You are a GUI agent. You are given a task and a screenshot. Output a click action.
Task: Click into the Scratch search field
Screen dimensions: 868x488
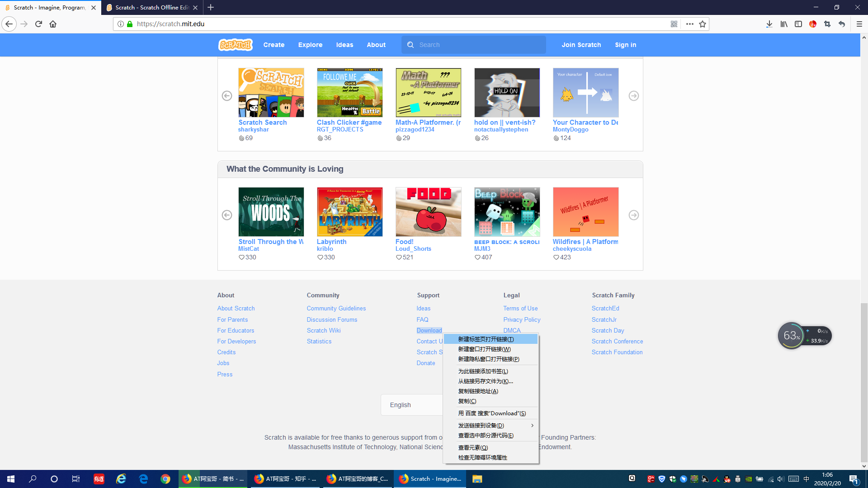(x=479, y=45)
